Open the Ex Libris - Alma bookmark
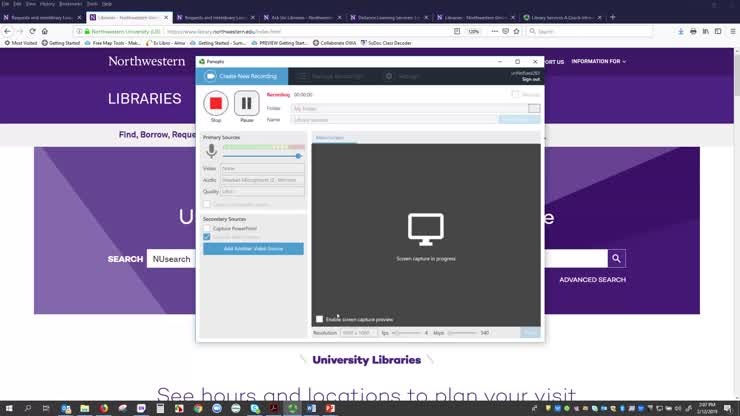The width and height of the screenshot is (740, 416). (165, 43)
